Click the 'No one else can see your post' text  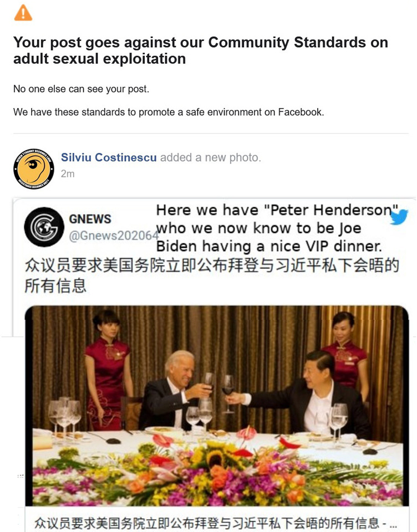coord(81,89)
